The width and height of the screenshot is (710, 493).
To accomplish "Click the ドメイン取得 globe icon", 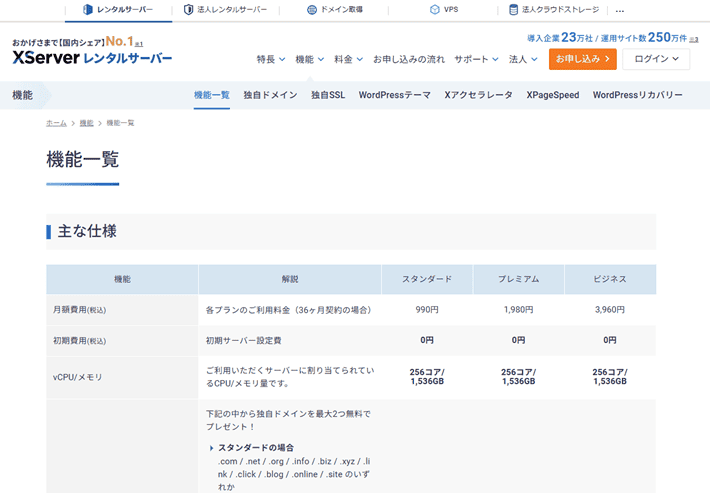I will click(x=312, y=10).
